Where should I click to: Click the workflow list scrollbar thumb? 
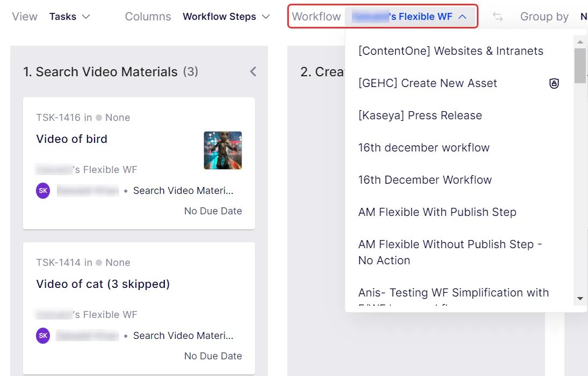point(580,66)
